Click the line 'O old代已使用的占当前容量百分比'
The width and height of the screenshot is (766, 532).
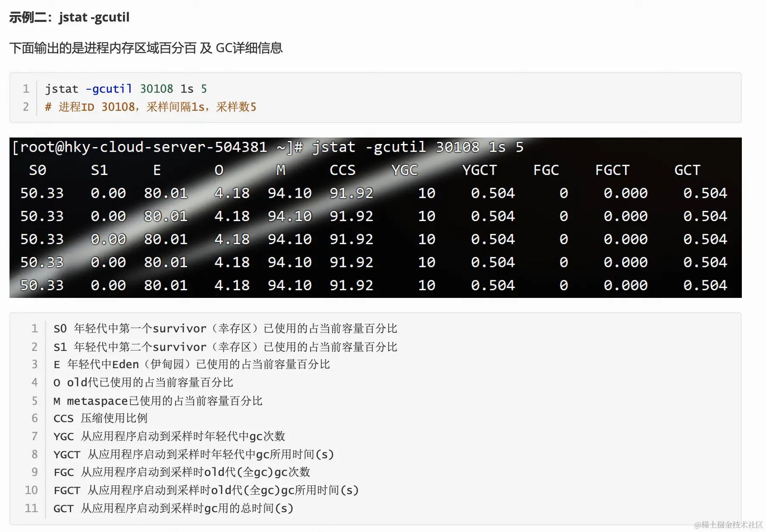[x=143, y=383]
